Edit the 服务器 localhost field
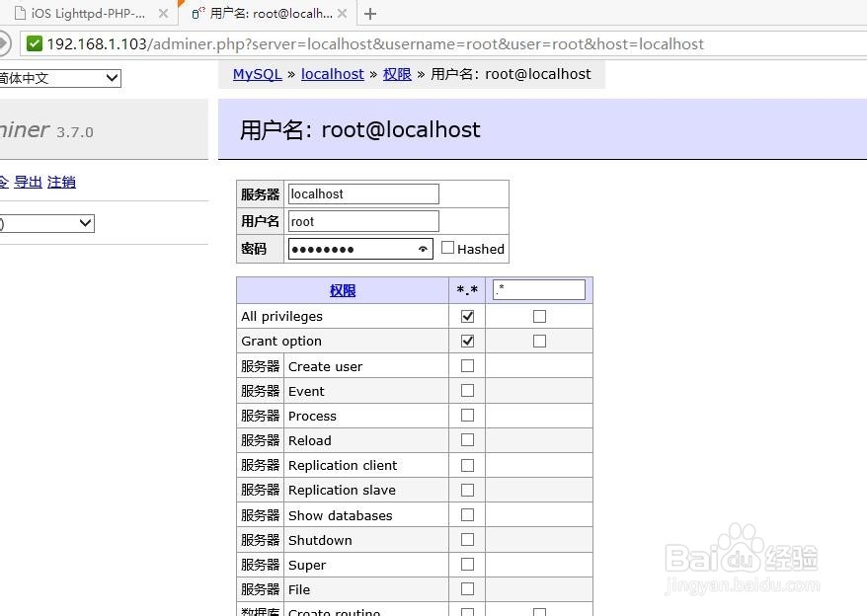 click(363, 194)
